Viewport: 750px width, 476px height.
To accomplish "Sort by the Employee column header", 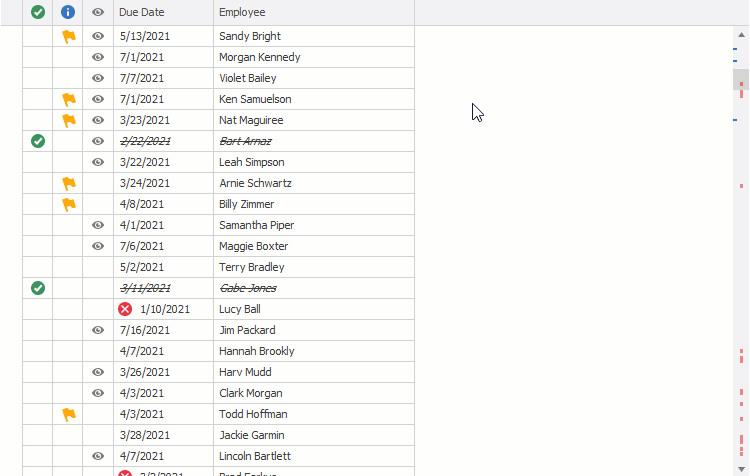I will [x=313, y=12].
